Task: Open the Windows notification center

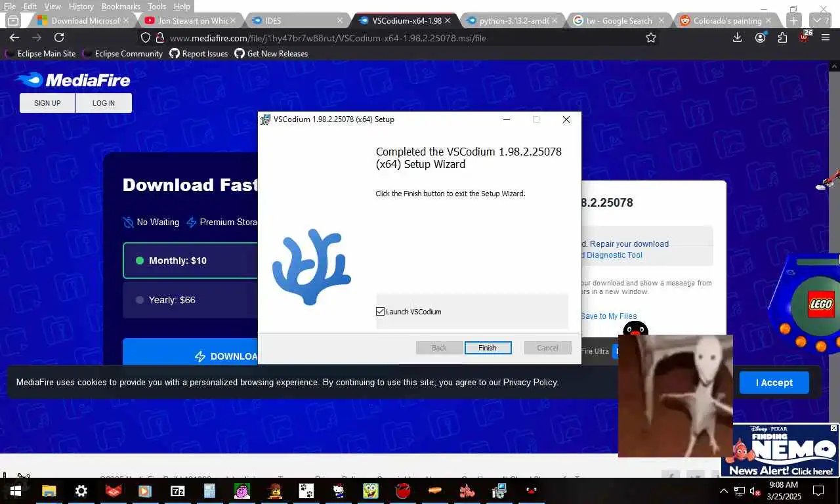Action: coord(818,490)
